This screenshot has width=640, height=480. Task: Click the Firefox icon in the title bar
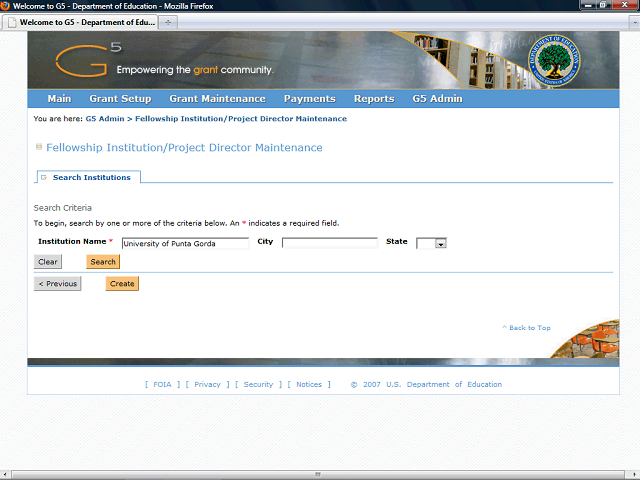pos(5,6)
